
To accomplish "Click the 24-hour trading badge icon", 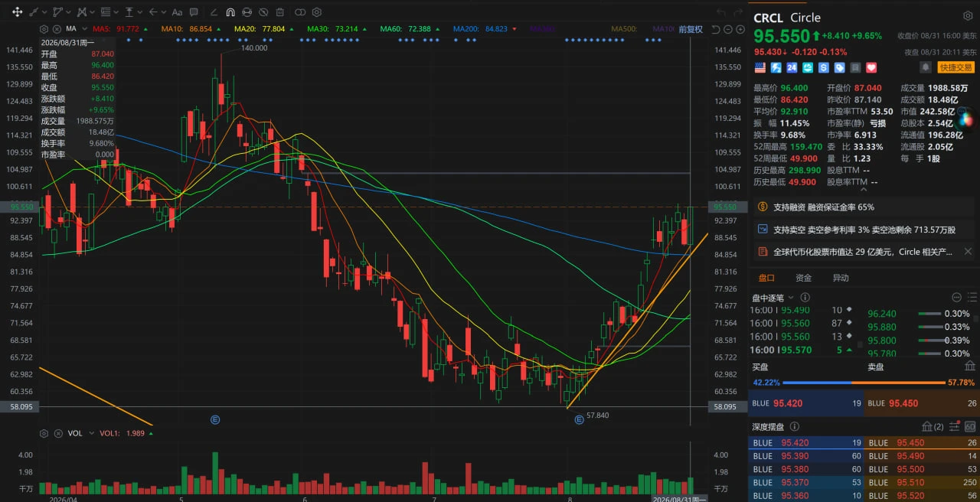I will tap(792, 67).
